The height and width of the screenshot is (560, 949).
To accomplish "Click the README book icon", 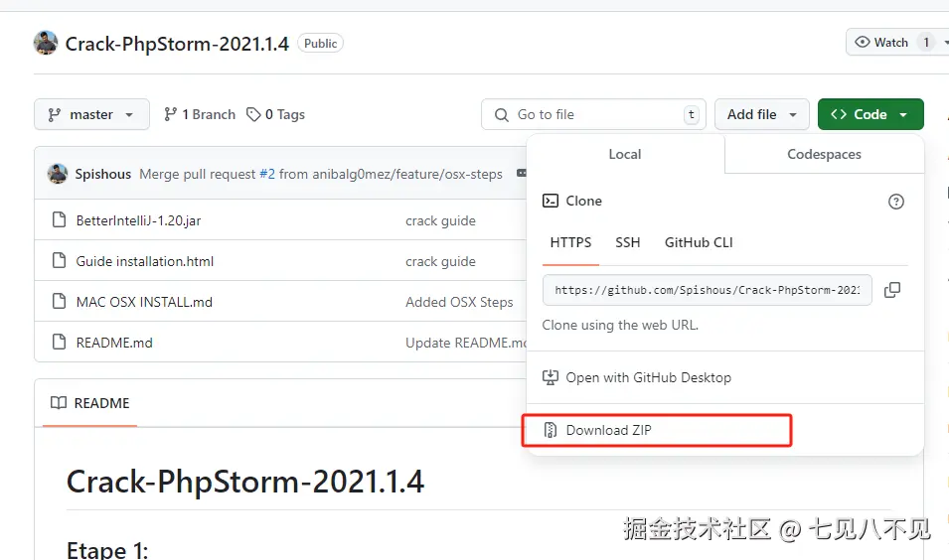I will click(59, 403).
